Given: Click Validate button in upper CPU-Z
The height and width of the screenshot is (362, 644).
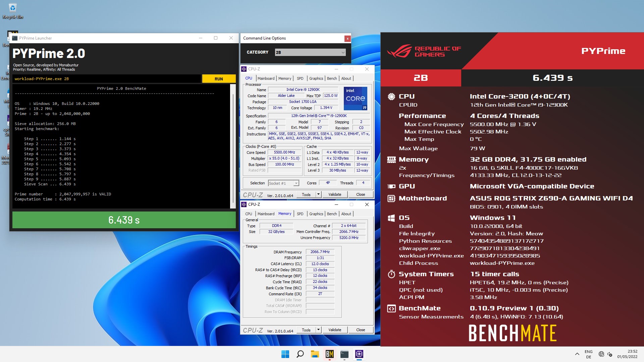Looking at the screenshot, I should (335, 194).
